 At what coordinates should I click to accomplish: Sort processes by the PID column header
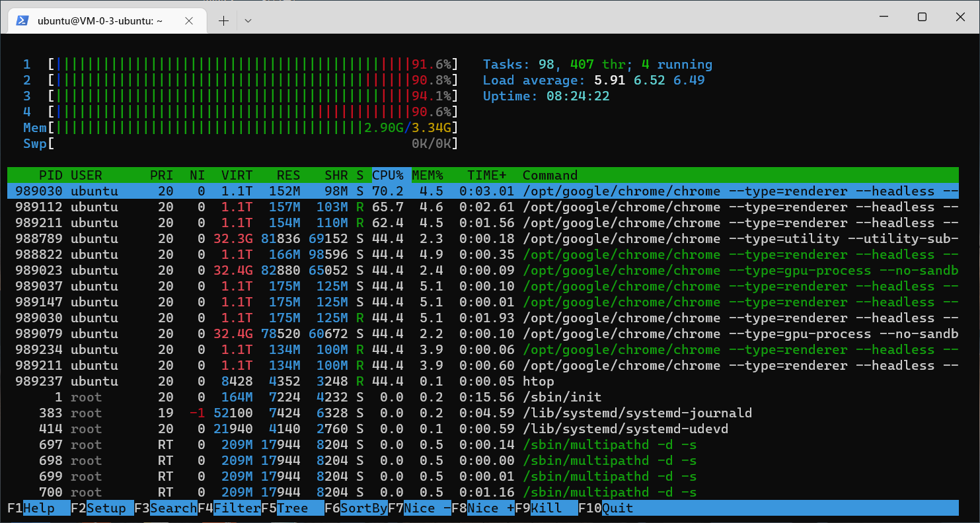point(51,175)
